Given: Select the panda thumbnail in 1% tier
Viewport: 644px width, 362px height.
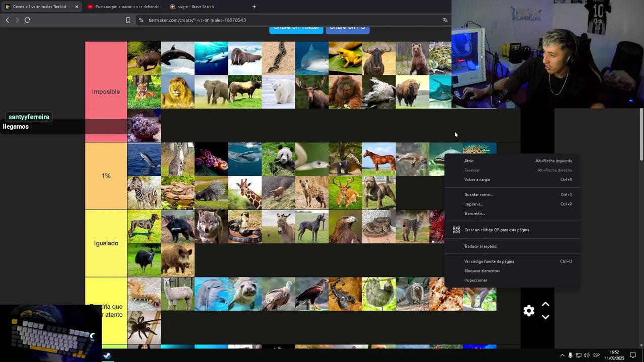Looking at the screenshot, I should 278,159.
